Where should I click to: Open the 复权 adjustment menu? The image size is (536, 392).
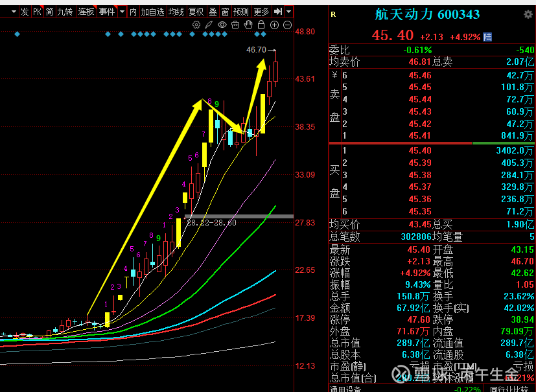[x=196, y=12]
